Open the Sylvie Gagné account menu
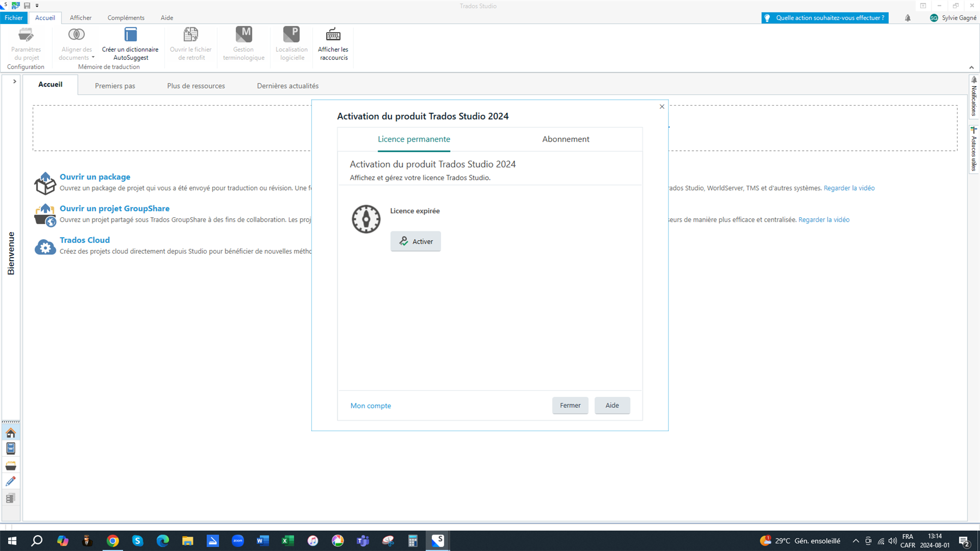 click(x=953, y=18)
